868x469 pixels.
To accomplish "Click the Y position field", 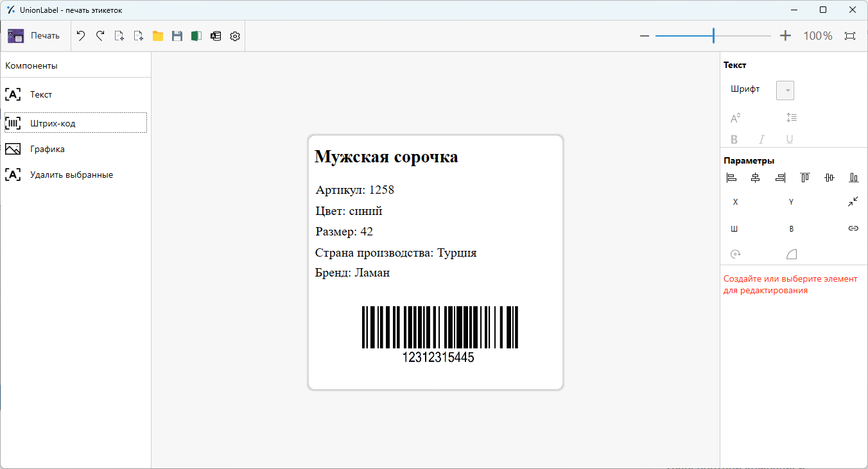I will [792, 202].
